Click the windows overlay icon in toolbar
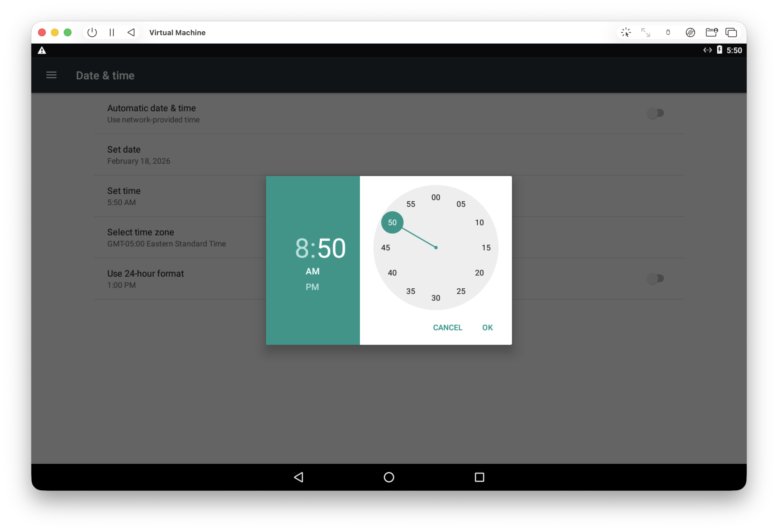This screenshot has height=532, width=778. 731,32
